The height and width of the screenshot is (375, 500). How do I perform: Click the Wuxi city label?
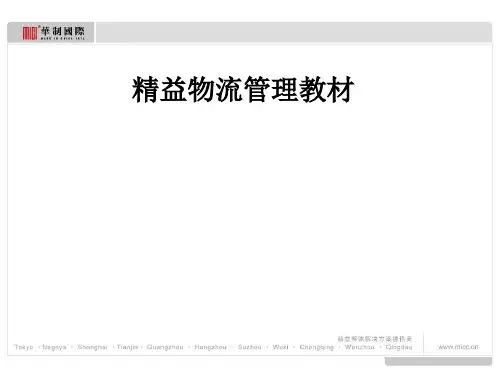280,347
